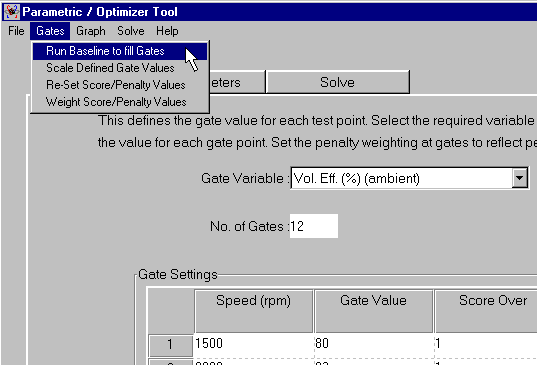Select the Gate Value cell containing 80

[x=374, y=344]
